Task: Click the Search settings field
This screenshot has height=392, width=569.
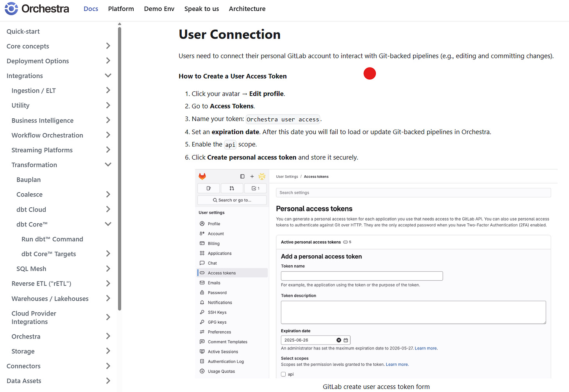Action: pos(413,192)
